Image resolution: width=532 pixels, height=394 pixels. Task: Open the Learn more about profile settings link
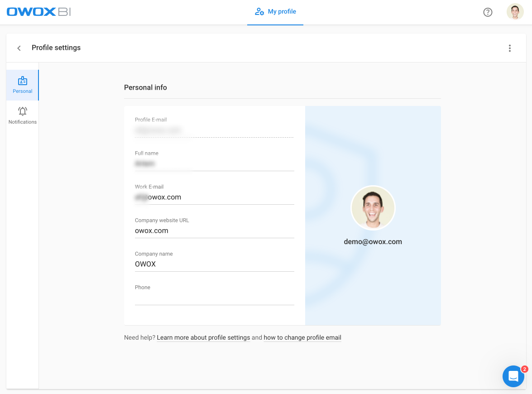(x=203, y=337)
